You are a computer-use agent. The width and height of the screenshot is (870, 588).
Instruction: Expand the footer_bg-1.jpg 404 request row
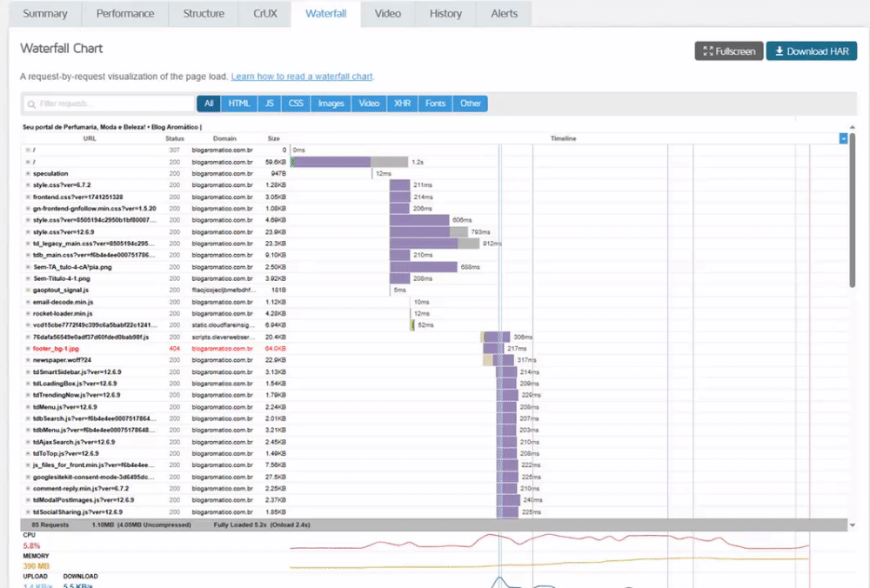click(28, 349)
